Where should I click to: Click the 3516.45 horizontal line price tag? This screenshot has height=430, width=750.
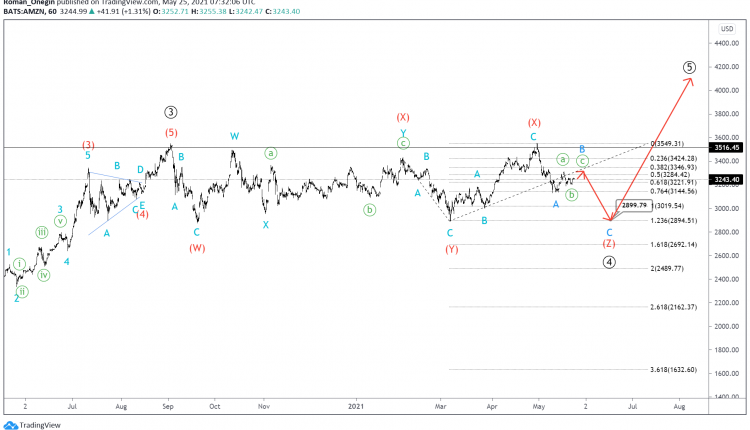(727, 148)
